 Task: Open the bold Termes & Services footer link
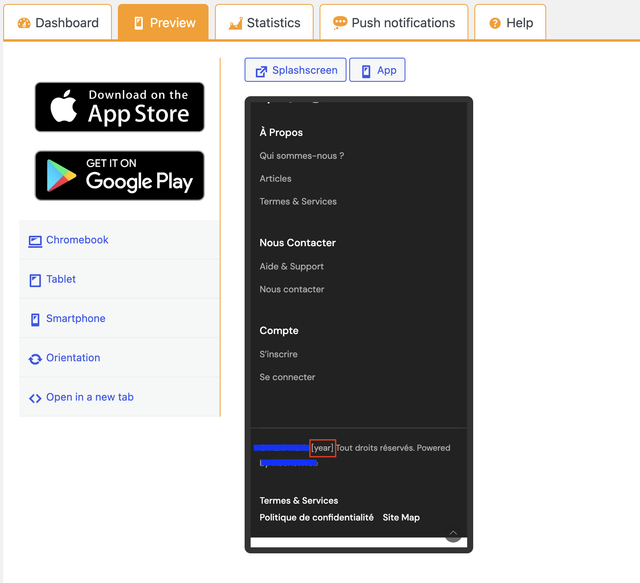click(x=299, y=501)
